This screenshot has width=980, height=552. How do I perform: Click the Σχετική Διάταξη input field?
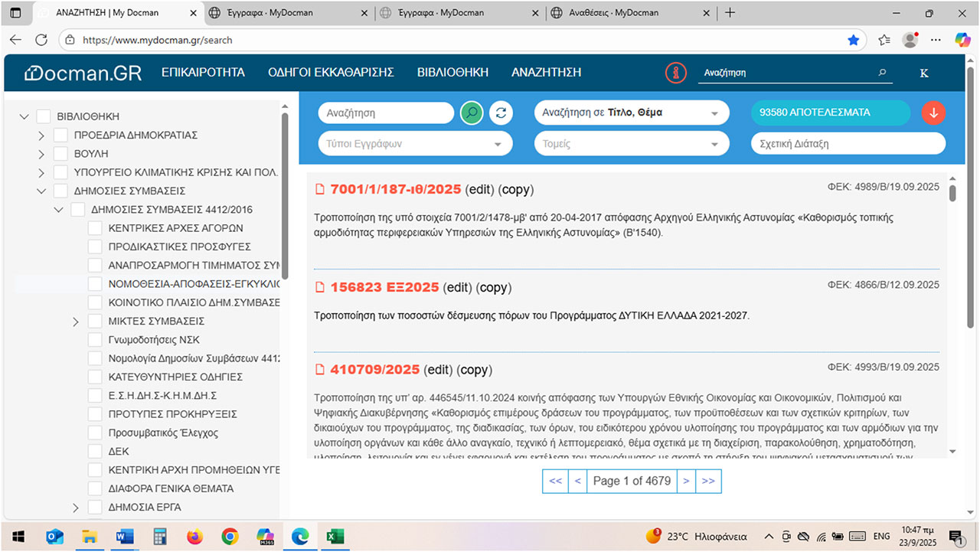tap(848, 144)
